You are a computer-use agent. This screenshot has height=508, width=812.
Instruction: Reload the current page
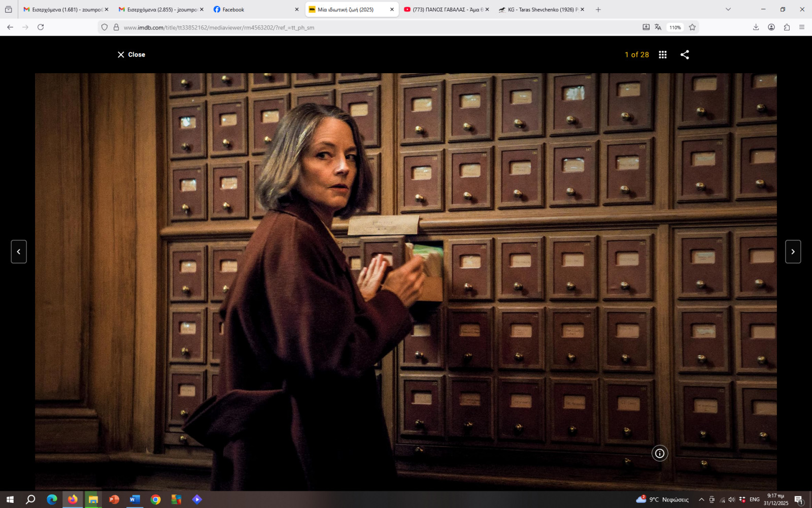click(x=41, y=27)
